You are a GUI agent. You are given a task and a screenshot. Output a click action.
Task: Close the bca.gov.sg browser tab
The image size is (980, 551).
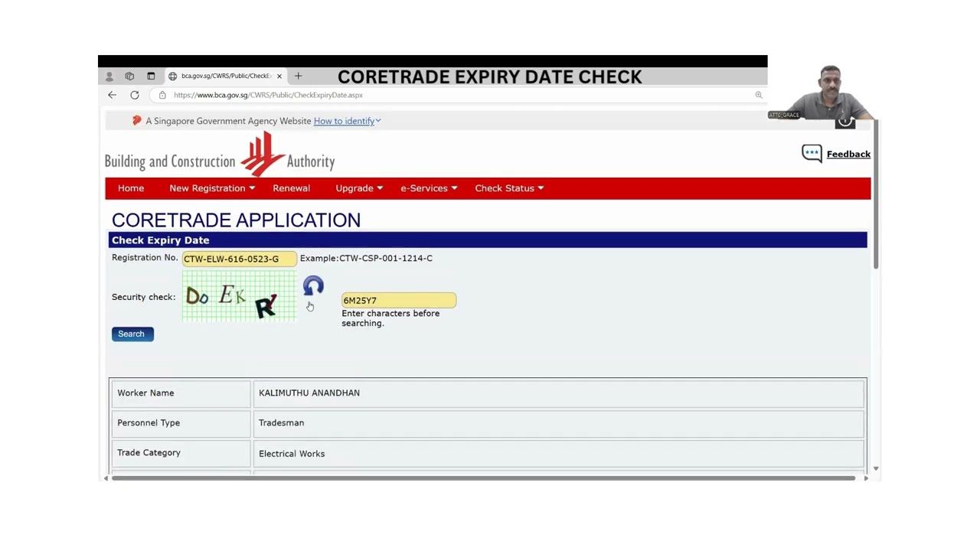(279, 76)
